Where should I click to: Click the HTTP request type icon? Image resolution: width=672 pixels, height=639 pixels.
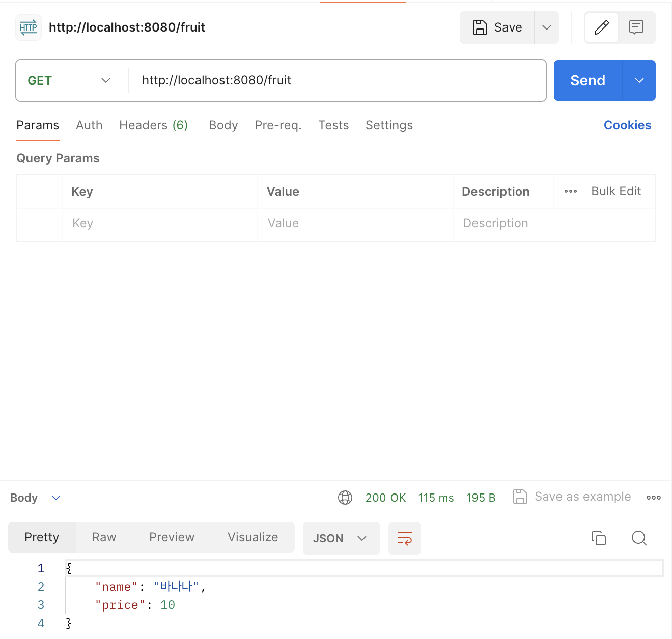[29, 27]
